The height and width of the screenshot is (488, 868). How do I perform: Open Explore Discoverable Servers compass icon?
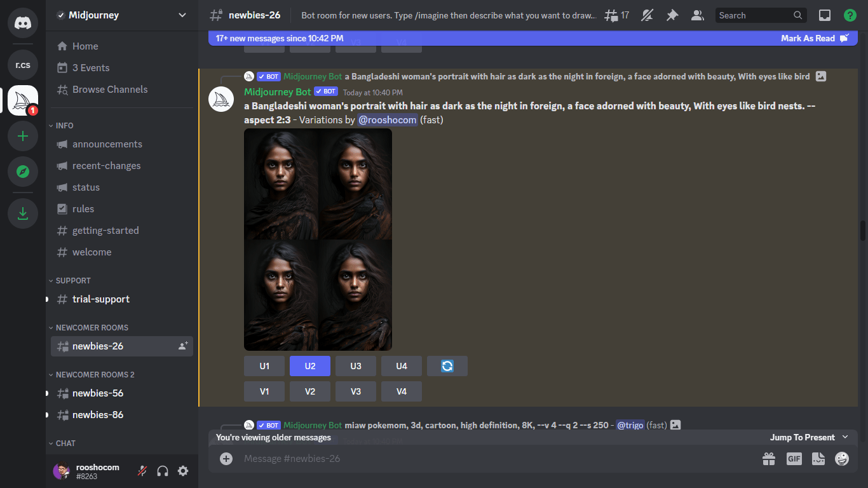tap(23, 172)
